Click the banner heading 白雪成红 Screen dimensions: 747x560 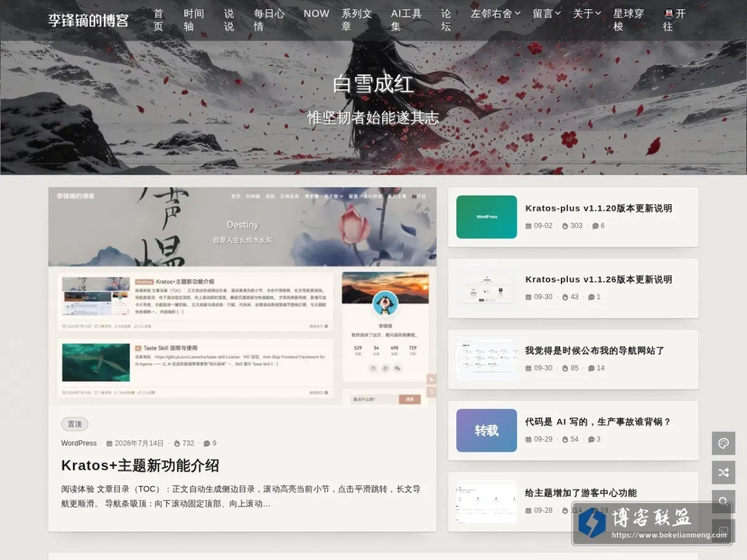click(x=373, y=84)
